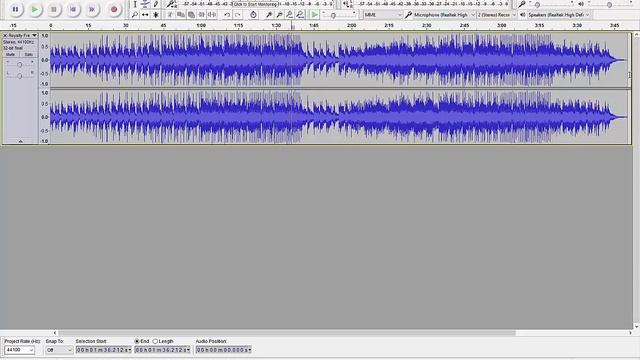Click inside the upper left-channel waveform
Viewport: 640px width, 360px height.
[x=339, y=60]
